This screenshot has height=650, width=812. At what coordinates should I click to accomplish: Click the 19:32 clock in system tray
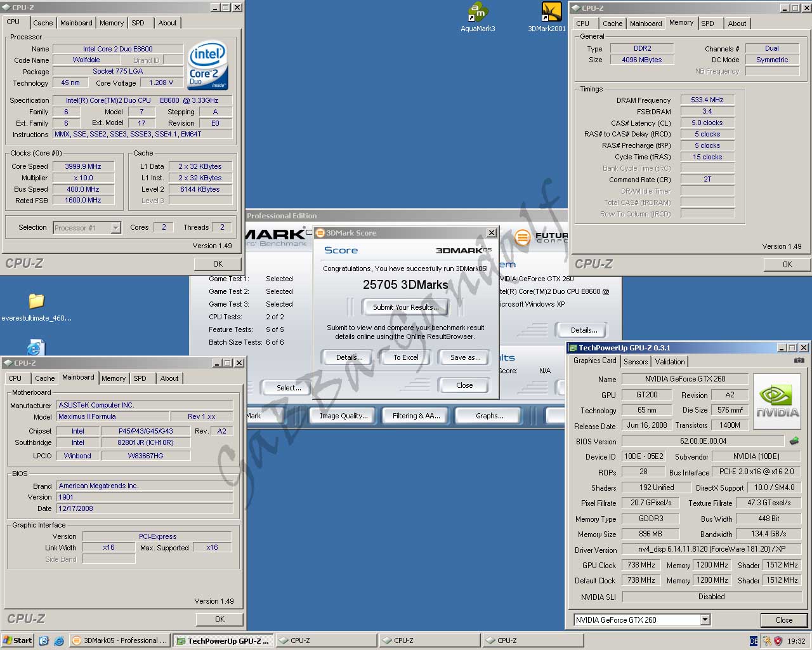pos(796,641)
